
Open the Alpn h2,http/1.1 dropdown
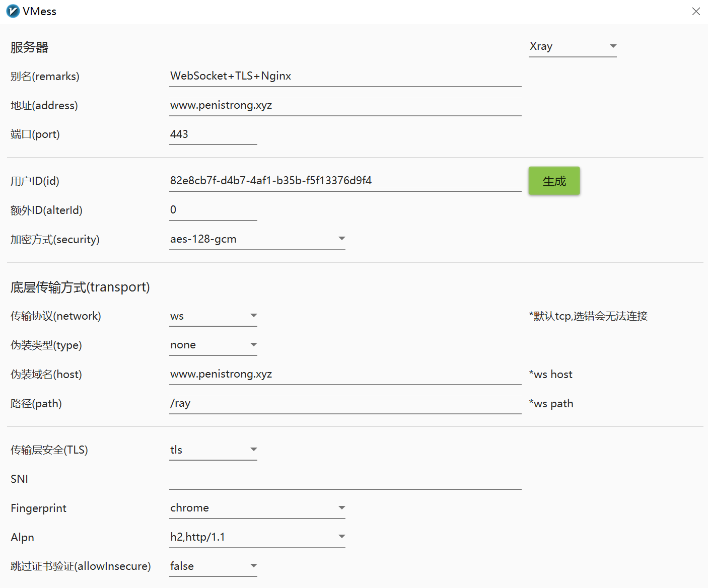[257, 537]
